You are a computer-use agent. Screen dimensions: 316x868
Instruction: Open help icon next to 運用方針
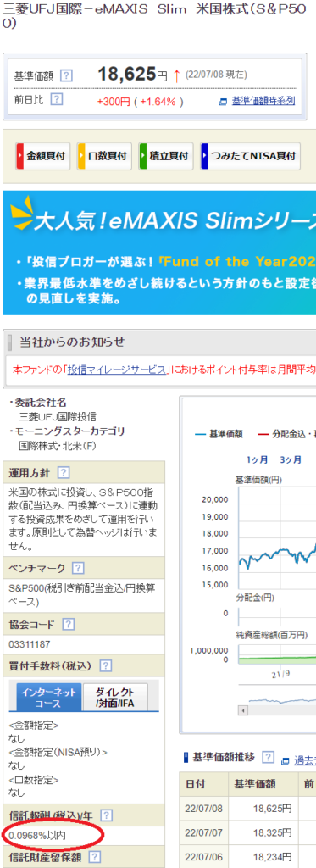tap(64, 473)
